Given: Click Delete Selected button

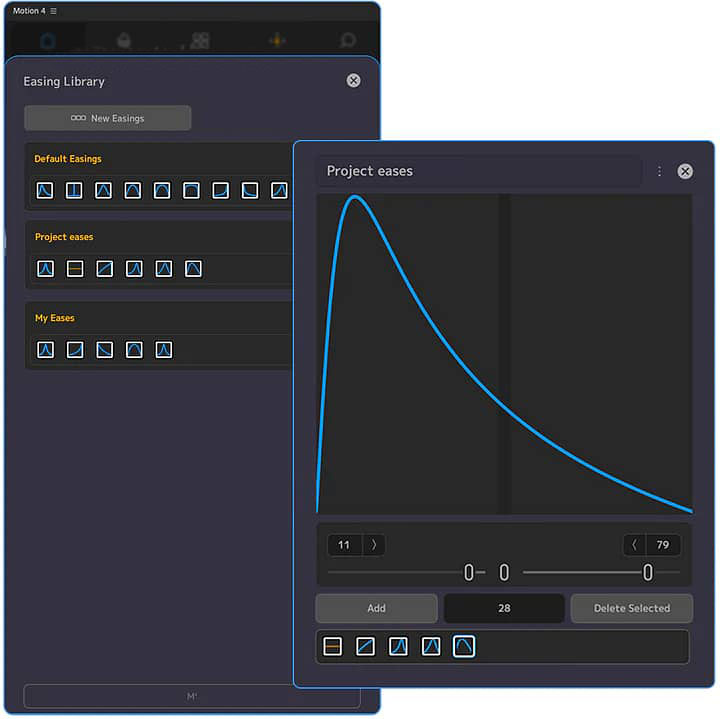Looking at the screenshot, I should [x=631, y=608].
